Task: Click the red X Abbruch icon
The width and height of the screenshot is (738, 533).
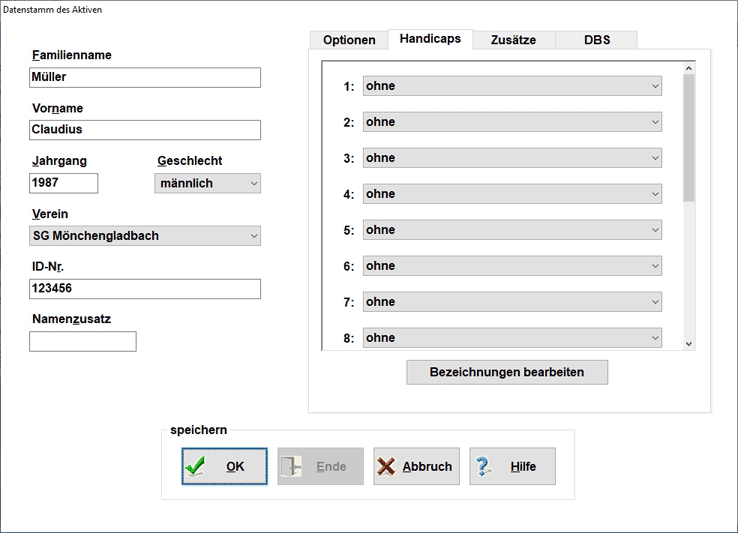Action: [x=386, y=467]
